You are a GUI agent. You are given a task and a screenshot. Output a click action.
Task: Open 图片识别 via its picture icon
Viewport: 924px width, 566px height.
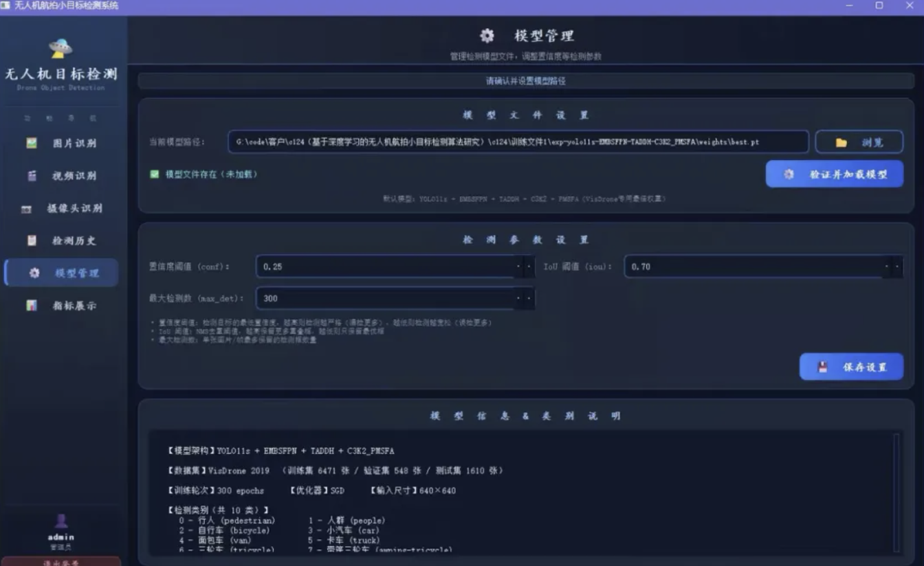pyautogui.click(x=31, y=143)
